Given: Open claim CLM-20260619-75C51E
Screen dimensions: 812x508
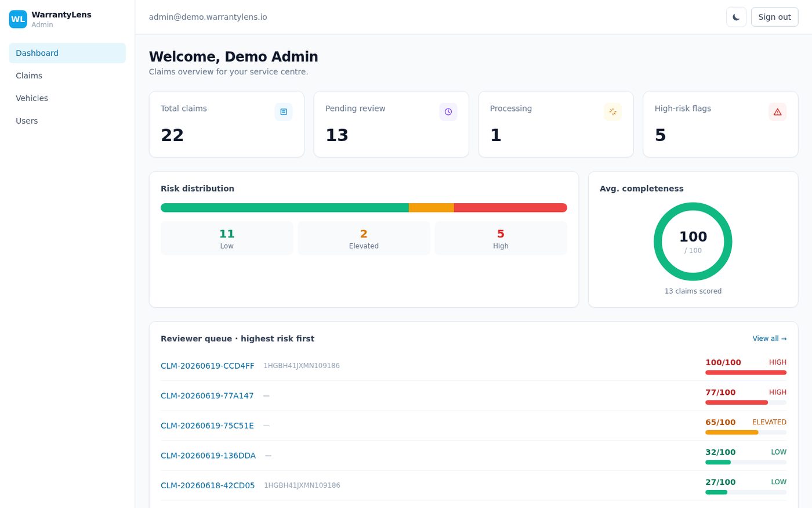Looking at the screenshot, I should (207, 426).
